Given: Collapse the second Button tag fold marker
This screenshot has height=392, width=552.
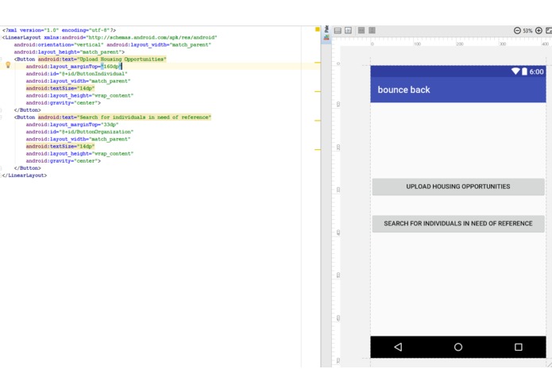Looking at the screenshot, I should click(1, 117).
